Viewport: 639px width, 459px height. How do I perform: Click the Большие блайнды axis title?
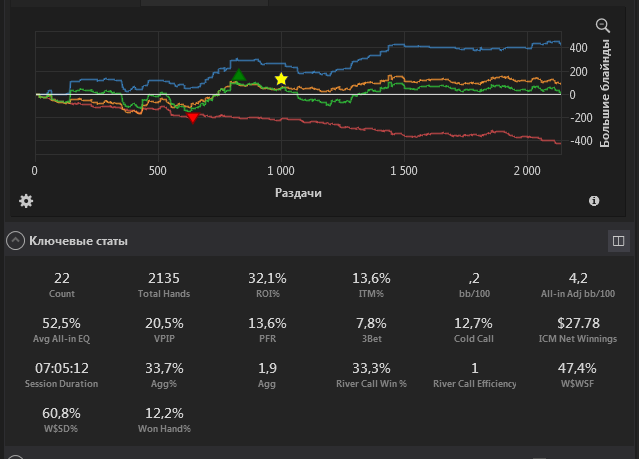(605, 93)
